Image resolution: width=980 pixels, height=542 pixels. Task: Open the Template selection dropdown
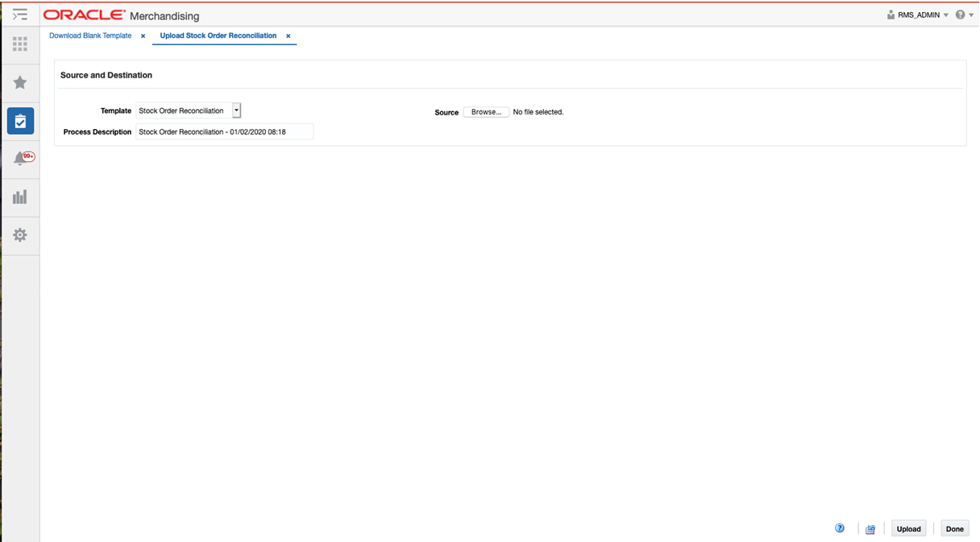tap(236, 110)
